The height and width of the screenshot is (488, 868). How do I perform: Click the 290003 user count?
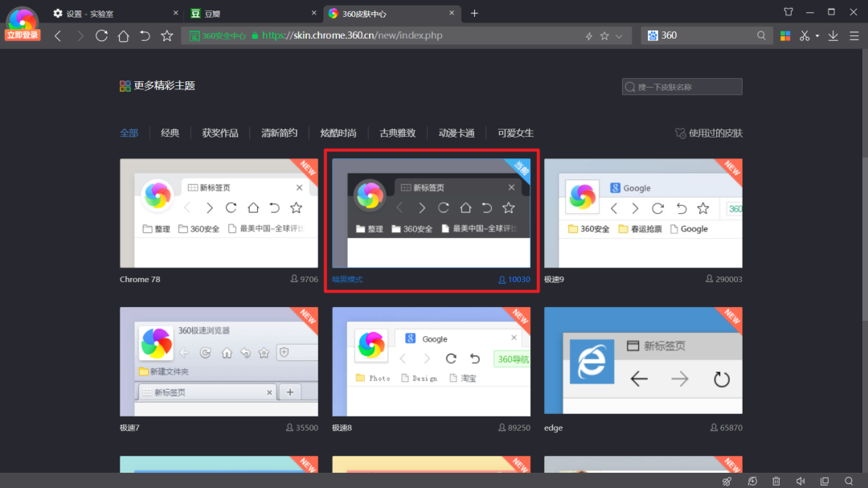click(x=724, y=279)
